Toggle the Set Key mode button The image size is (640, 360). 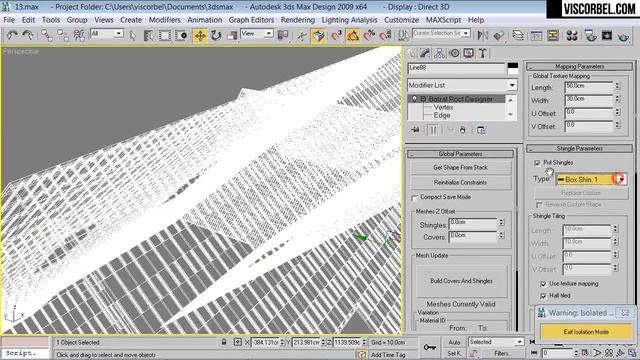coord(454,353)
